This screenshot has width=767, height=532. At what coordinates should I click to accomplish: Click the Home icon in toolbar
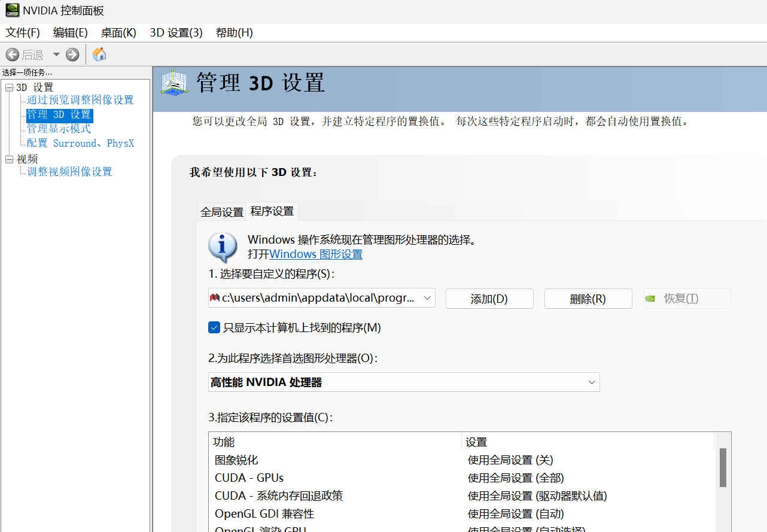[99, 54]
